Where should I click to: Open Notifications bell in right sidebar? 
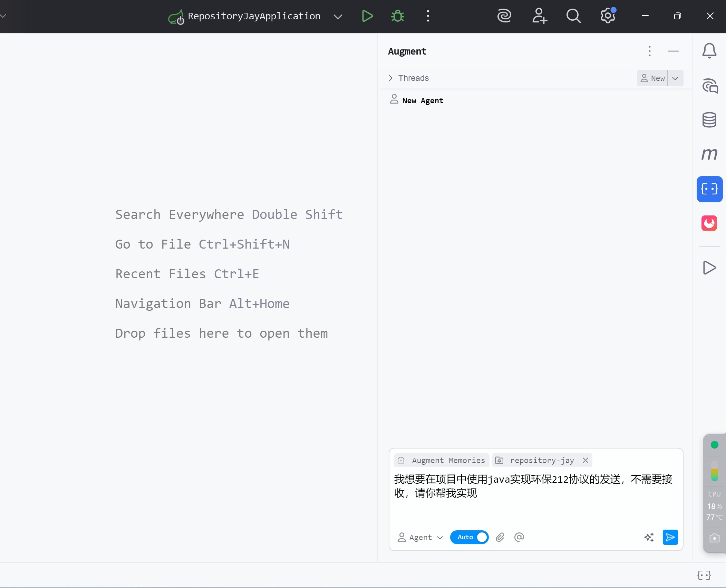709,51
